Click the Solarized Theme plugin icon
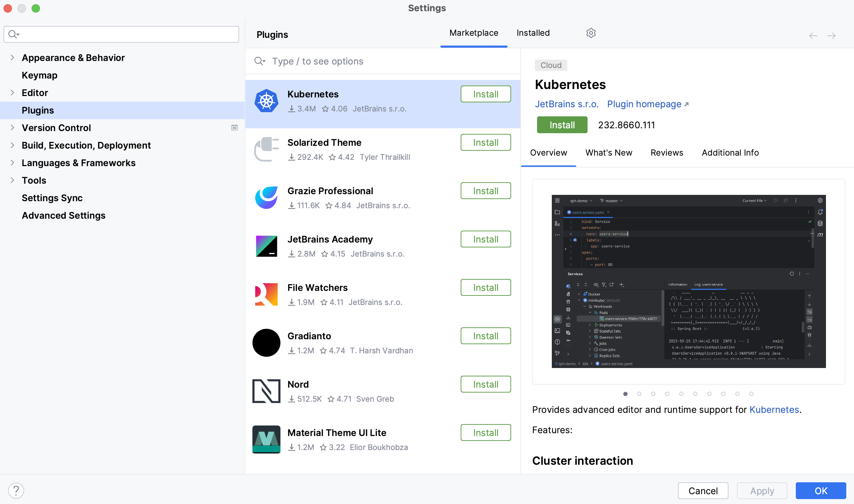Viewport: 854px width, 504px height. pyautogui.click(x=266, y=149)
